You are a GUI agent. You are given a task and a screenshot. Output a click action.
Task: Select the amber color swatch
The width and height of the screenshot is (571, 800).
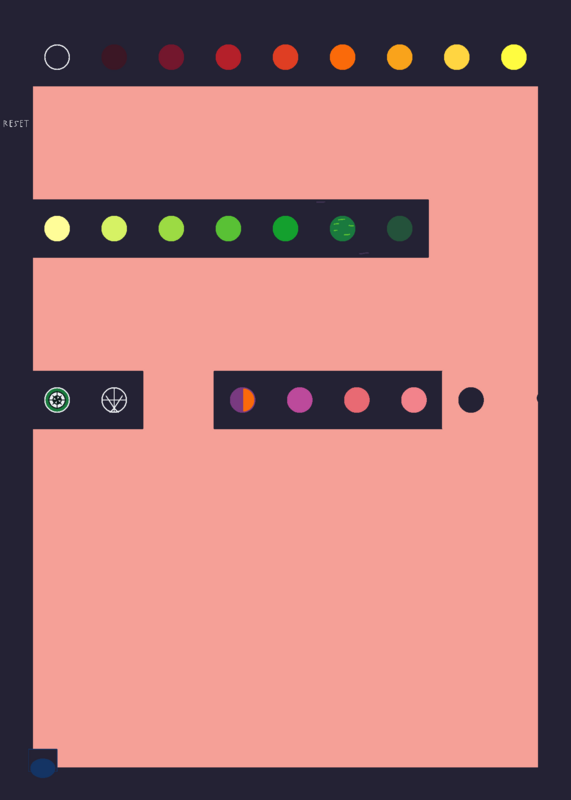400,57
